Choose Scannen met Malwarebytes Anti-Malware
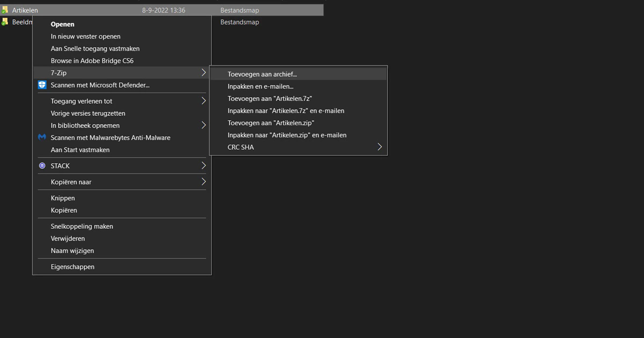The height and width of the screenshot is (338, 644). (122, 138)
